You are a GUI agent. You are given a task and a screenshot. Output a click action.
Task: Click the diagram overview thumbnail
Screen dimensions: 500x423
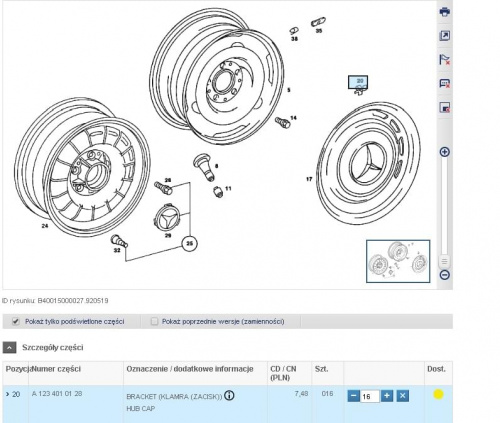pos(398,261)
